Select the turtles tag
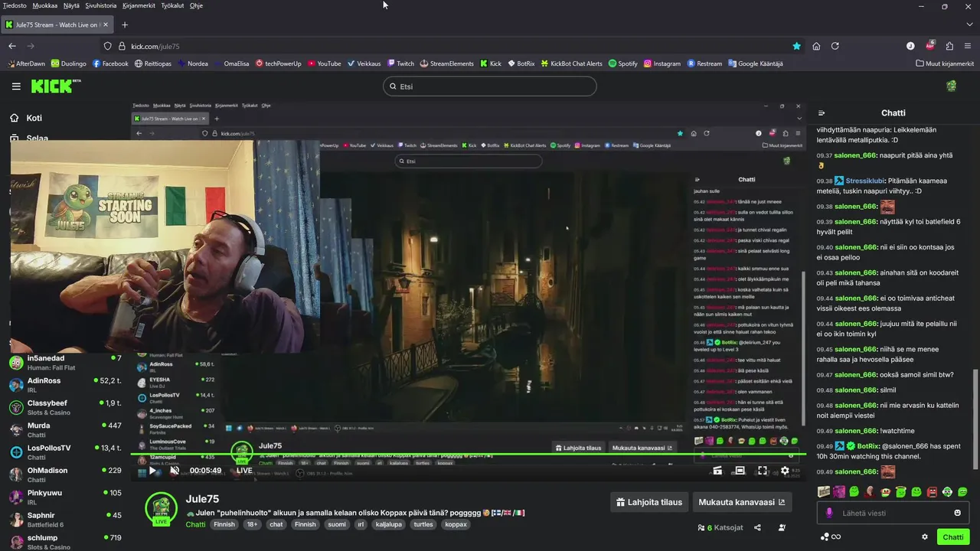This screenshot has width=980, height=551. (423, 524)
